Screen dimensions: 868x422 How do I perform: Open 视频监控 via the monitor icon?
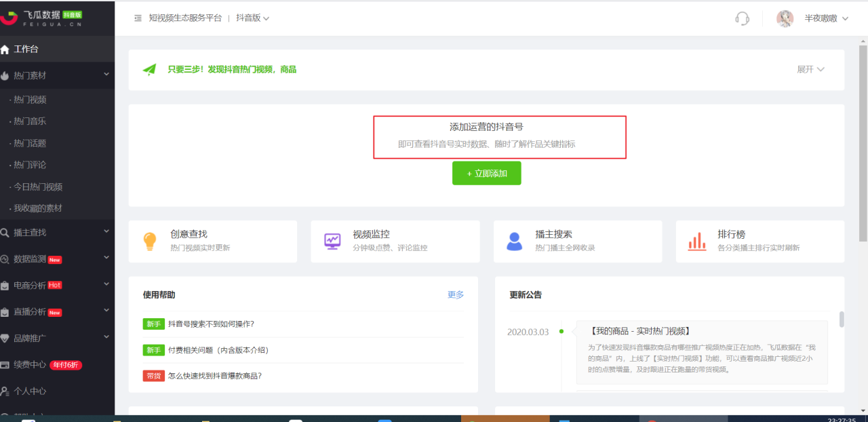332,241
